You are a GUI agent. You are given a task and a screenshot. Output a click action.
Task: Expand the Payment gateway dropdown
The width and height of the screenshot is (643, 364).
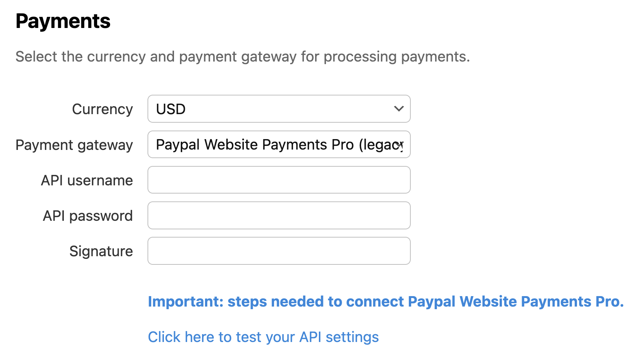279,145
